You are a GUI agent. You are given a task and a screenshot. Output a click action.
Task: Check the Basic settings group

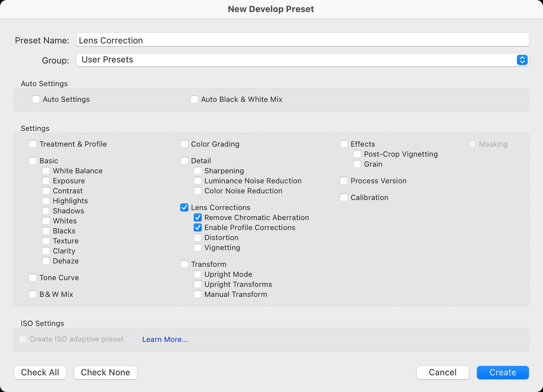33,160
